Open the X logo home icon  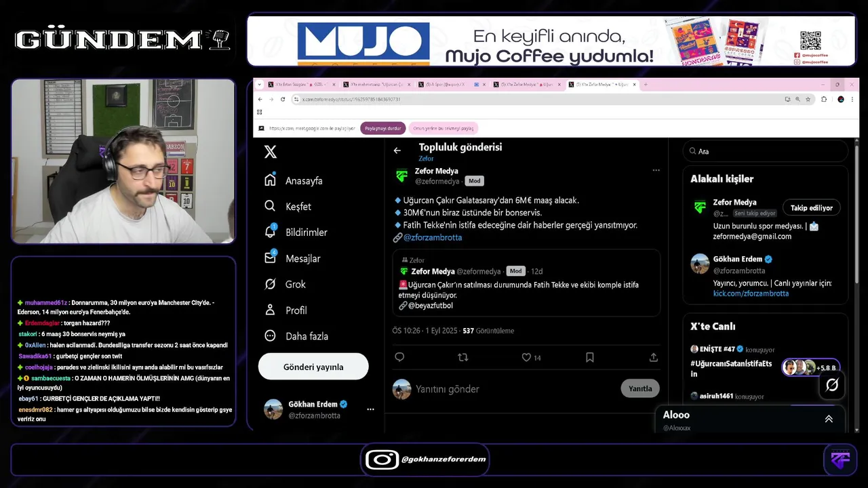270,152
